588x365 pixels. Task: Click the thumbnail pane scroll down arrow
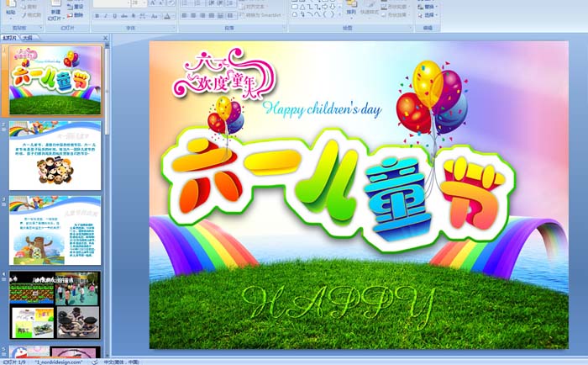pos(108,355)
